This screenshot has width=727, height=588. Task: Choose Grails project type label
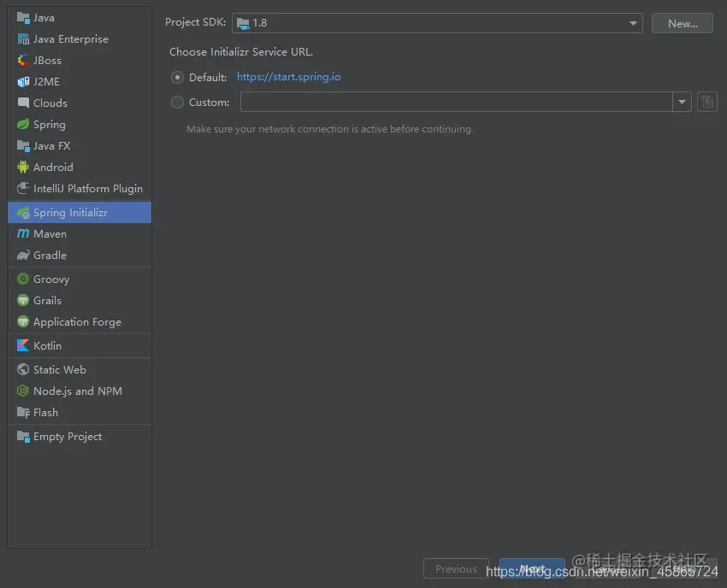click(x=47, y=300)
